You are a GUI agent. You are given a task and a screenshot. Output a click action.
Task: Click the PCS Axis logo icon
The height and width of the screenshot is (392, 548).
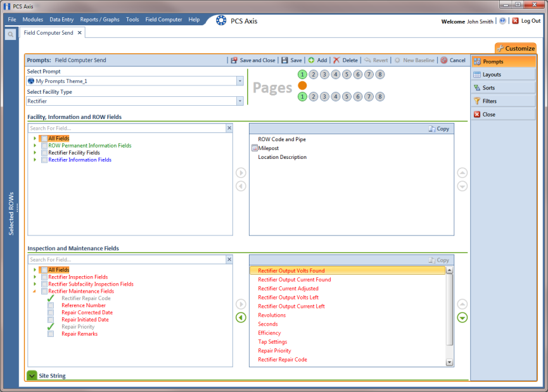pos(221,21)
